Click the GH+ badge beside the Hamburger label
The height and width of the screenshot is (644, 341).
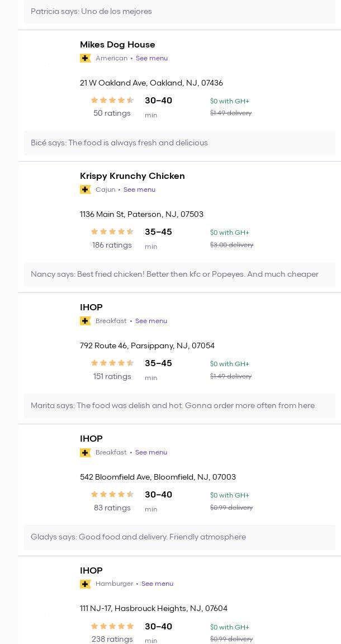click(86, 584)
